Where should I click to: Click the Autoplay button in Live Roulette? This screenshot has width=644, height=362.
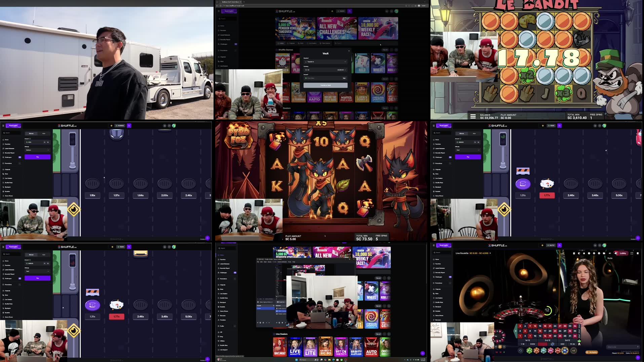(x=592, y=352)
